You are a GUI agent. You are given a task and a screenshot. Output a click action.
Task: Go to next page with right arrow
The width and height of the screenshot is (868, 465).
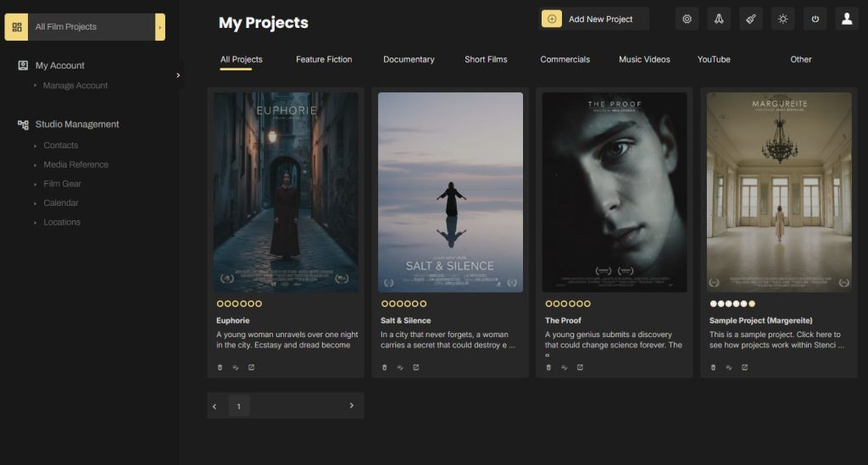pos(352,405)
